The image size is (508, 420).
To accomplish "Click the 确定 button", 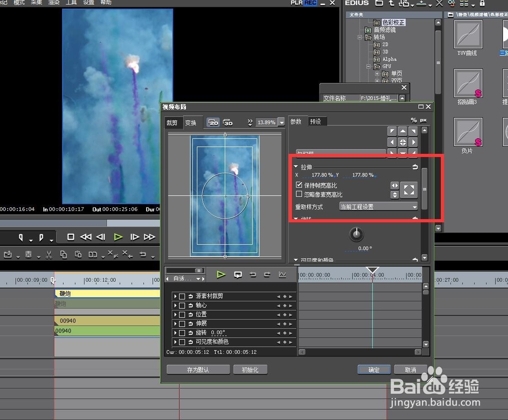I will [x=374, y=370].
